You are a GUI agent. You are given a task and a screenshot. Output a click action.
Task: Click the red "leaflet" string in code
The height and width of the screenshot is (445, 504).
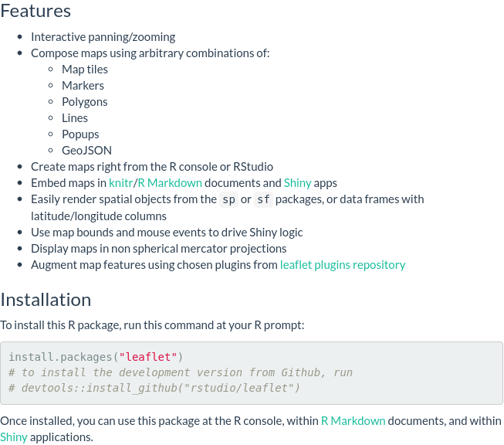tap(148, 357)
